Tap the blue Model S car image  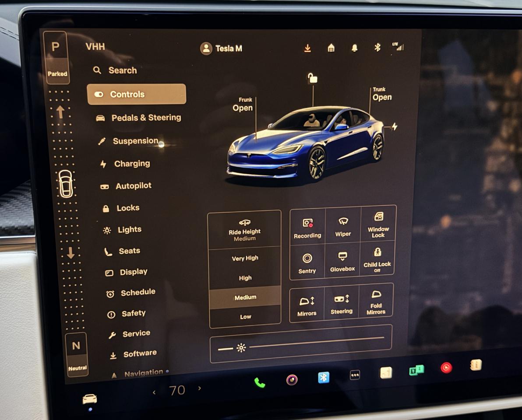[306, 143]
